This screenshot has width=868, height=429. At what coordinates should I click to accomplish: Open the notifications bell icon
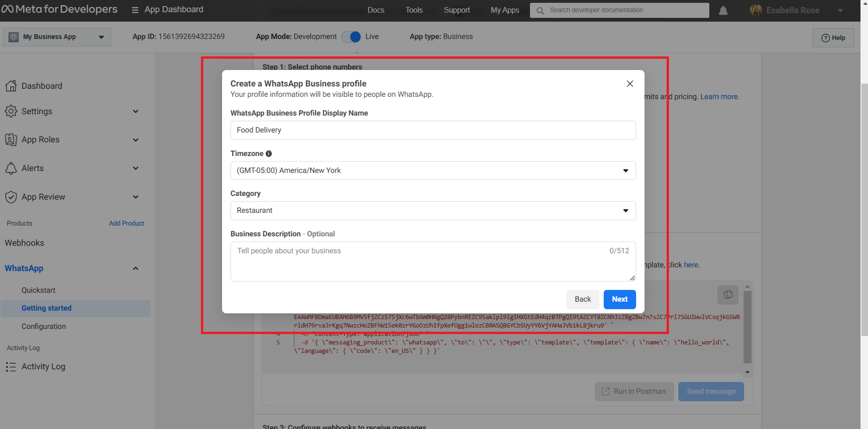[723, 10]
